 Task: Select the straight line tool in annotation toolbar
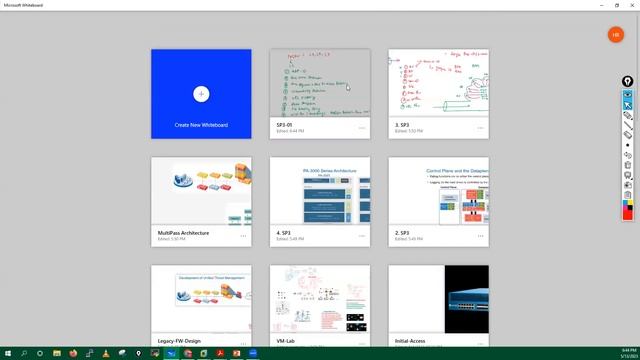627,125
